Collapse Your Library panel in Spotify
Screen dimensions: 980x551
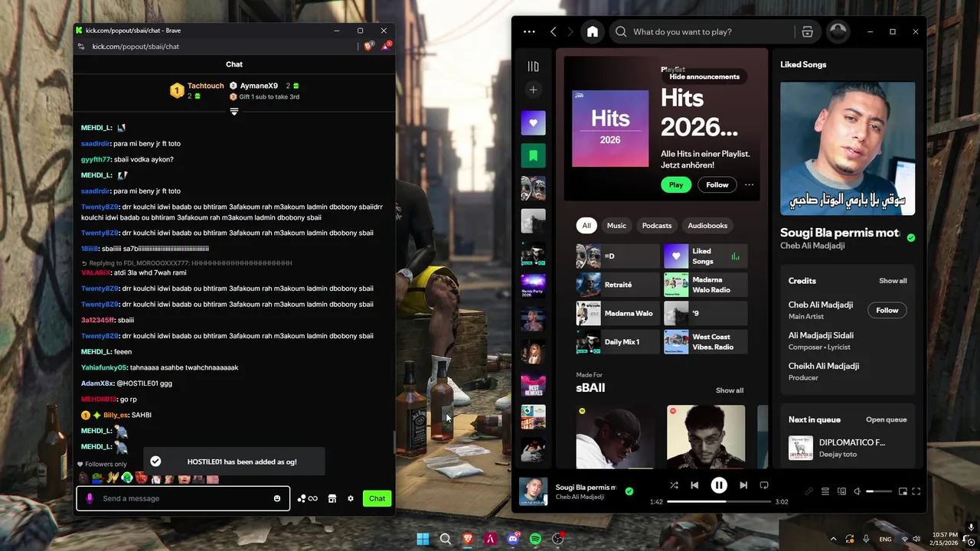pos(534,67)
